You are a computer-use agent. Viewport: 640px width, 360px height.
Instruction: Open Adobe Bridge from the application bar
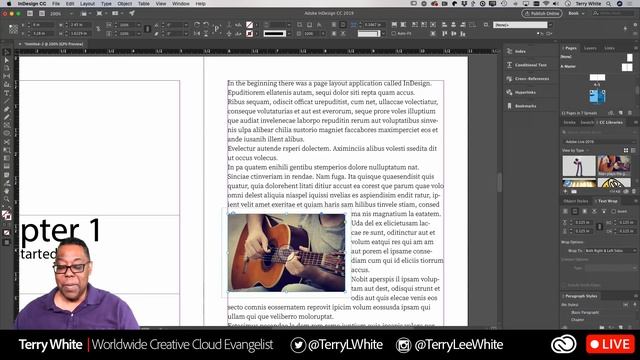(30, 13)
